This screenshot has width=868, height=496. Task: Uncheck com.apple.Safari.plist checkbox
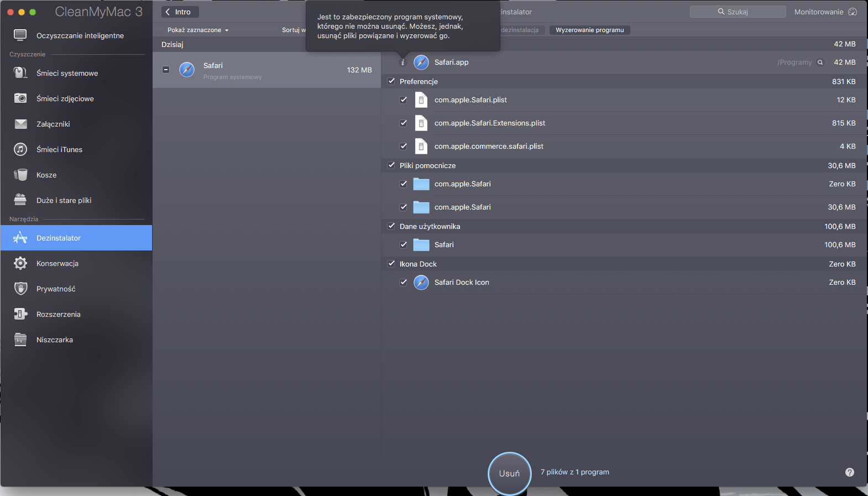click(x=404, y=100)
